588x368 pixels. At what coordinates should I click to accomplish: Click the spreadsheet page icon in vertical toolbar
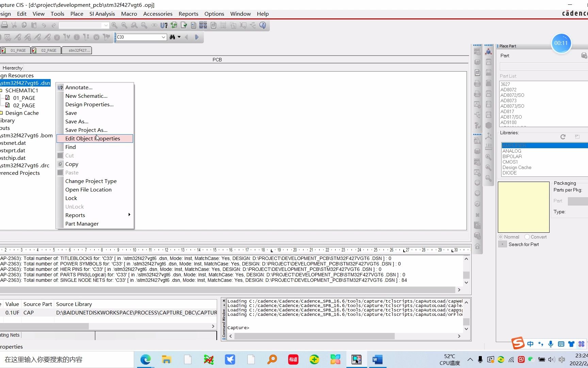(477, 73)
